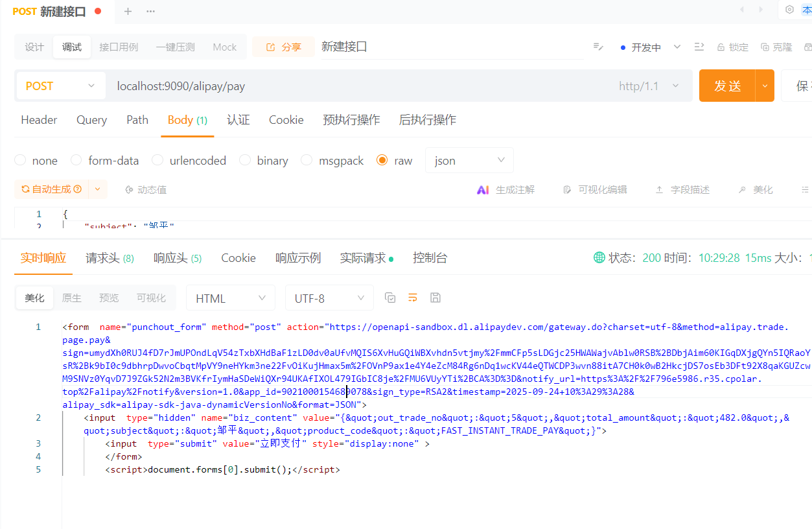The height and width of the screenshot is (529, 812).
Task: Switch to the 响应头 response tab
Action: [x=177, y=258]
